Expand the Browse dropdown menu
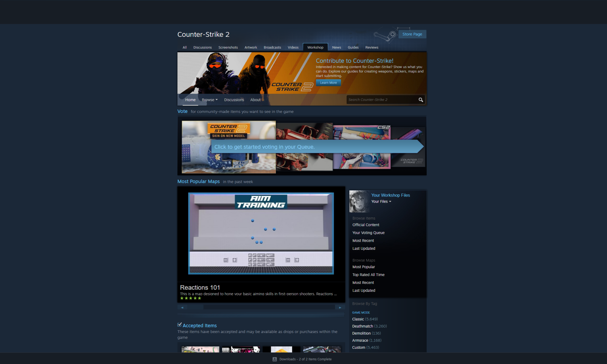 coord(210,100)
